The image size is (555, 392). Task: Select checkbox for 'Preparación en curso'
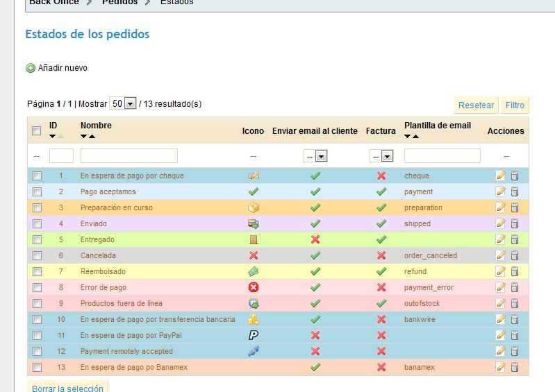38,207
